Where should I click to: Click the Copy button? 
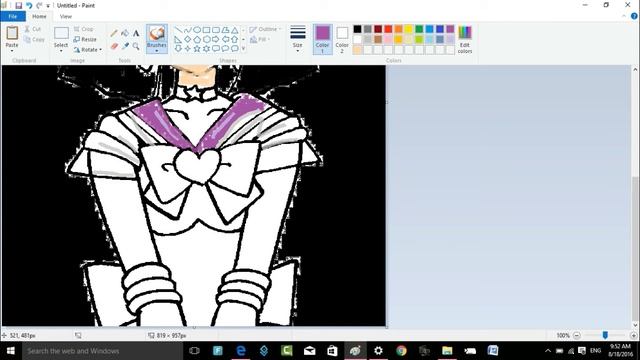[x=34, y=39]
